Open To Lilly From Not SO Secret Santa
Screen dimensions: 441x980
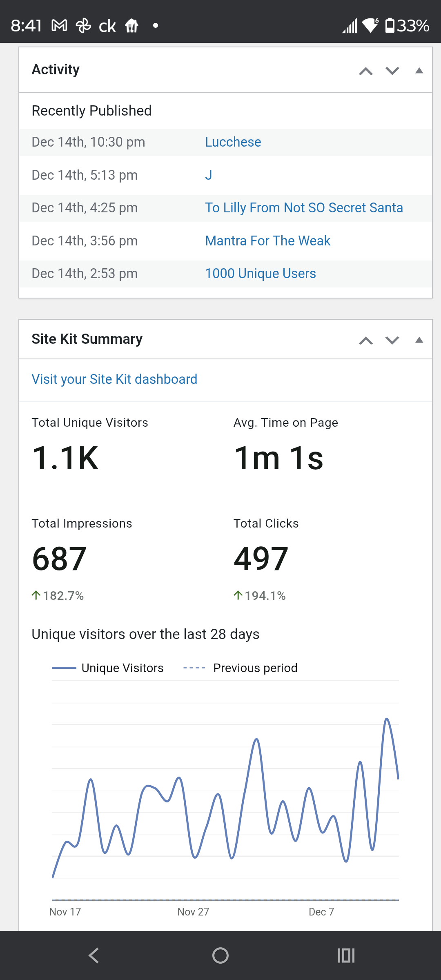(x=304, y=208)
